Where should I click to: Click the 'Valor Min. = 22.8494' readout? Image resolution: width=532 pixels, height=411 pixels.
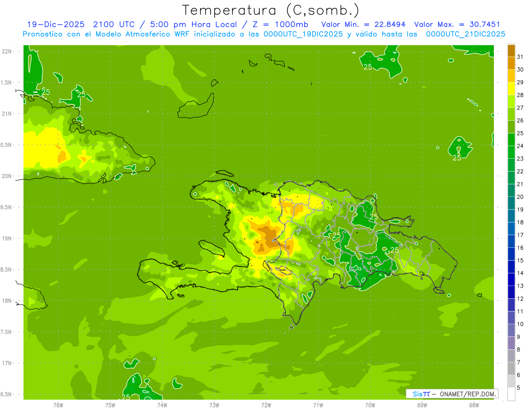click(x=364, y=24)
